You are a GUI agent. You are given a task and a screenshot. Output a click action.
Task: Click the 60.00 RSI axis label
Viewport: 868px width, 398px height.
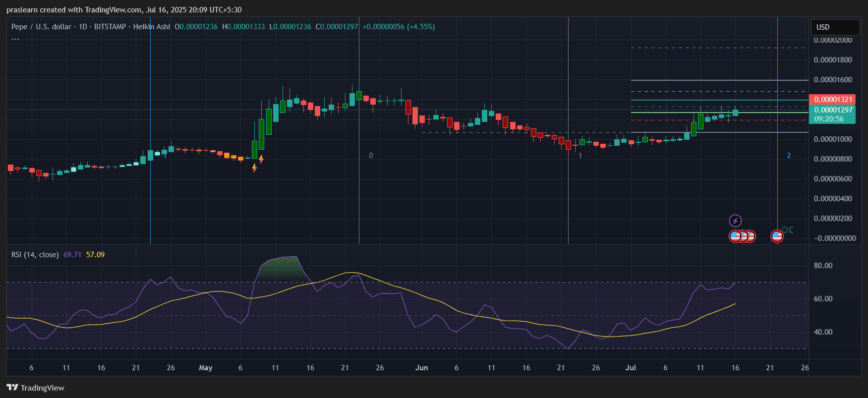click(x=823, y=299)
